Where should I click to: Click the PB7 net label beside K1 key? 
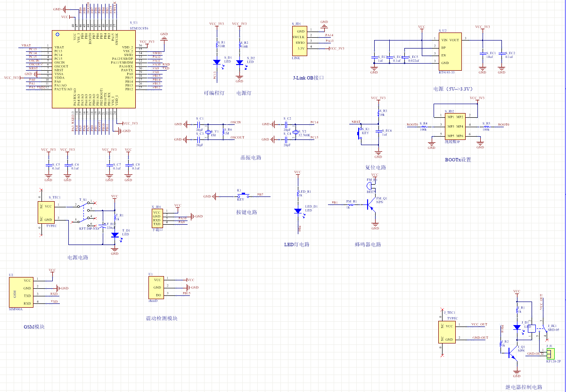tap(260, 194)
